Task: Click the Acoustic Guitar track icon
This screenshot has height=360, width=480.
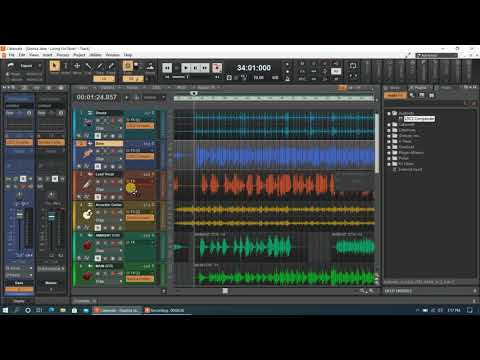Action: pos(87,215)
